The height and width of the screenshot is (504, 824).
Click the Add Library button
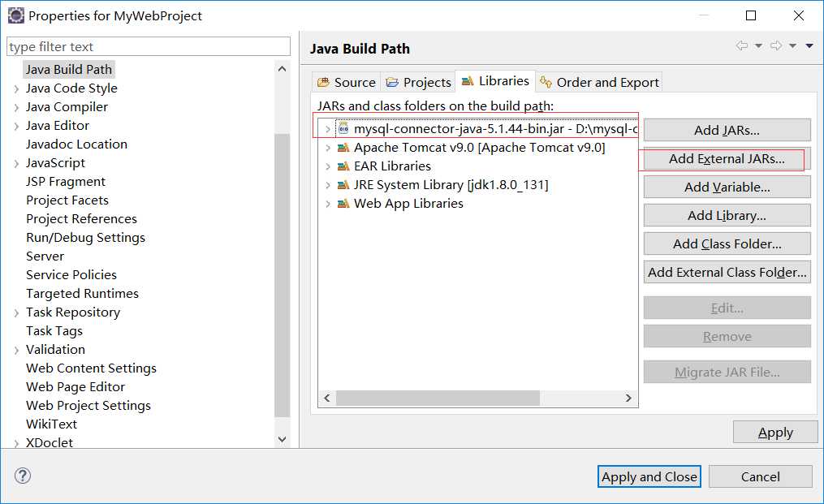727,215
